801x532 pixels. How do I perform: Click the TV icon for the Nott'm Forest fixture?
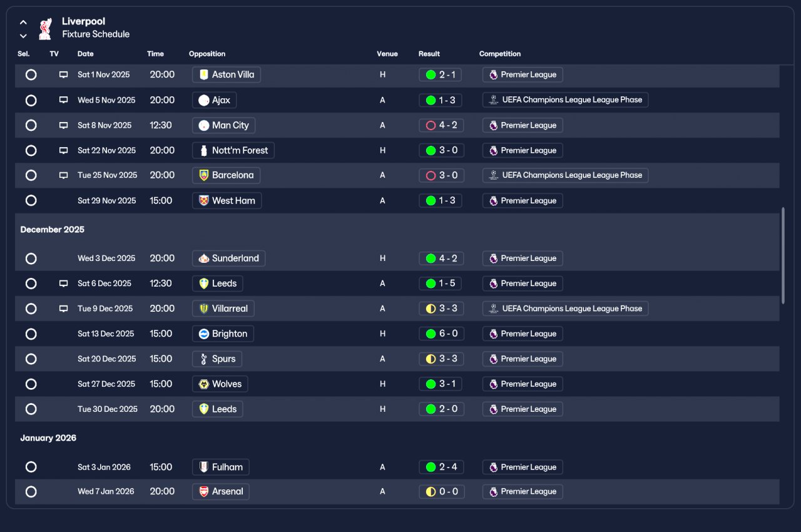click(x=63, y=150)
